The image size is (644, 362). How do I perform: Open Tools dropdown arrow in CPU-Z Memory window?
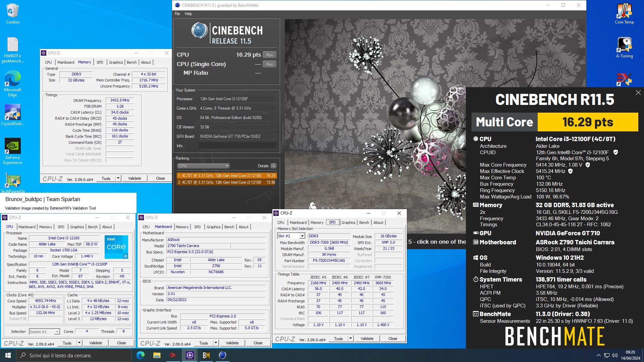coord(118,178)
